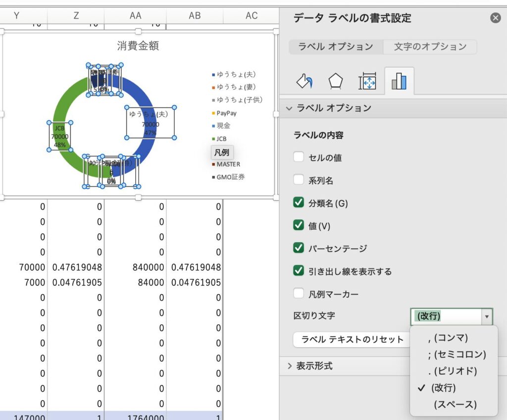Close the データ ラベルの書式設定 pane
The height and width of the screenshot is (420, 507).
click(495, 18)
